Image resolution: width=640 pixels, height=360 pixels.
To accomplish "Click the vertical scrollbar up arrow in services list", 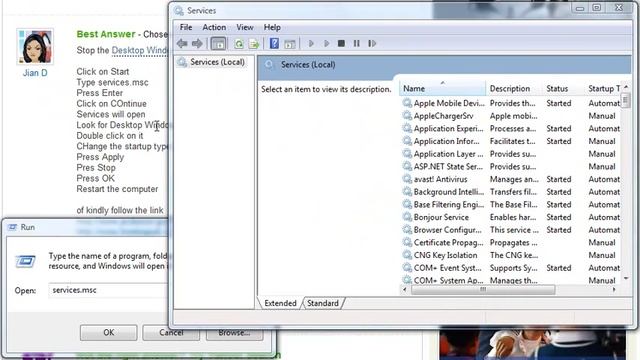I will pos(626,87).
